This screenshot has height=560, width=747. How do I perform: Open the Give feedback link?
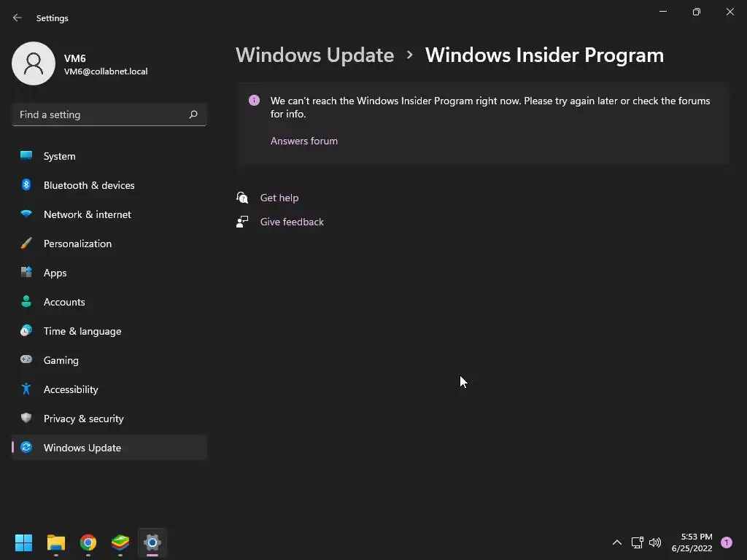tap(292, 222)
